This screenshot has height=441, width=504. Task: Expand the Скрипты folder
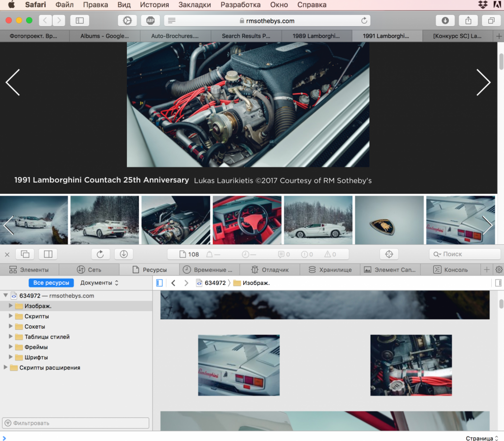point(11,316)
